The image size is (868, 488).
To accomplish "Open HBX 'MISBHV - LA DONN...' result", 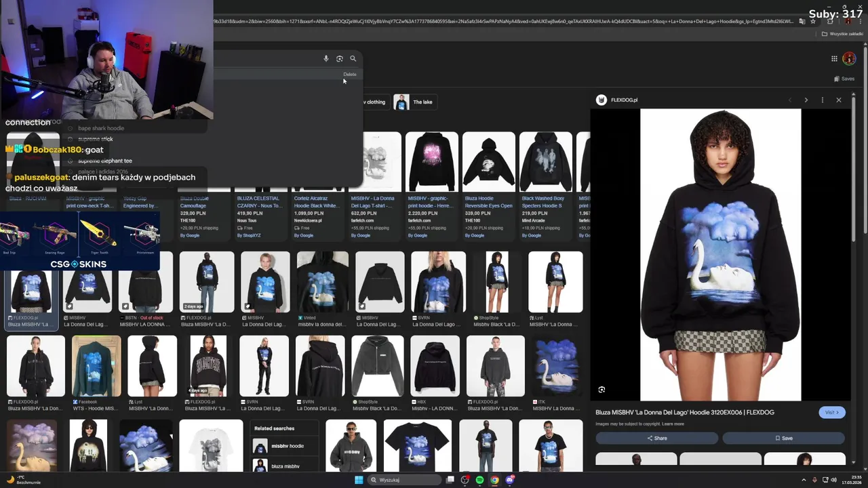I will point(435,373).
